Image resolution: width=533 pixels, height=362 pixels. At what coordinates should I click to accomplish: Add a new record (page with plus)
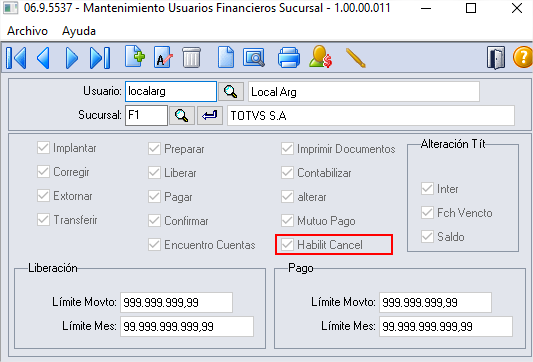(x=135, y=56)
